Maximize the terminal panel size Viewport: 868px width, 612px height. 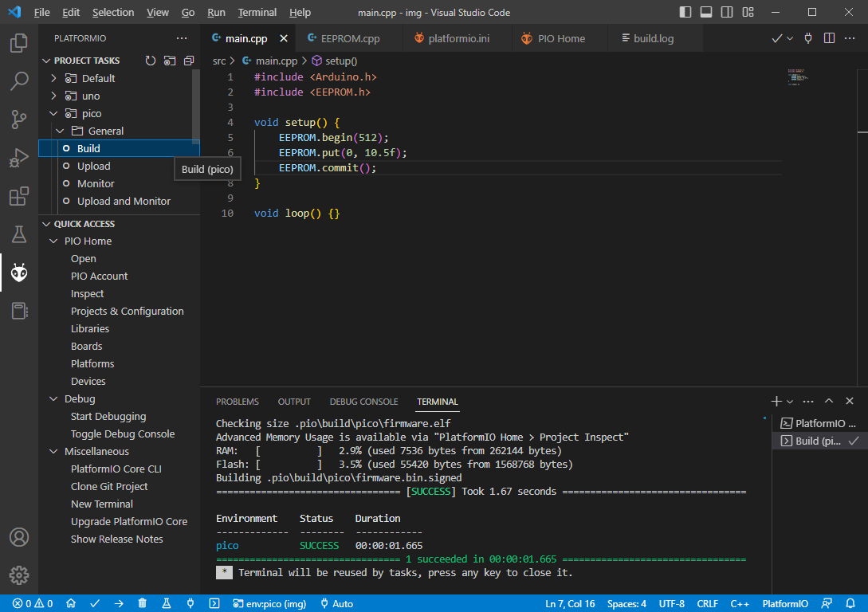click(829, 401)
